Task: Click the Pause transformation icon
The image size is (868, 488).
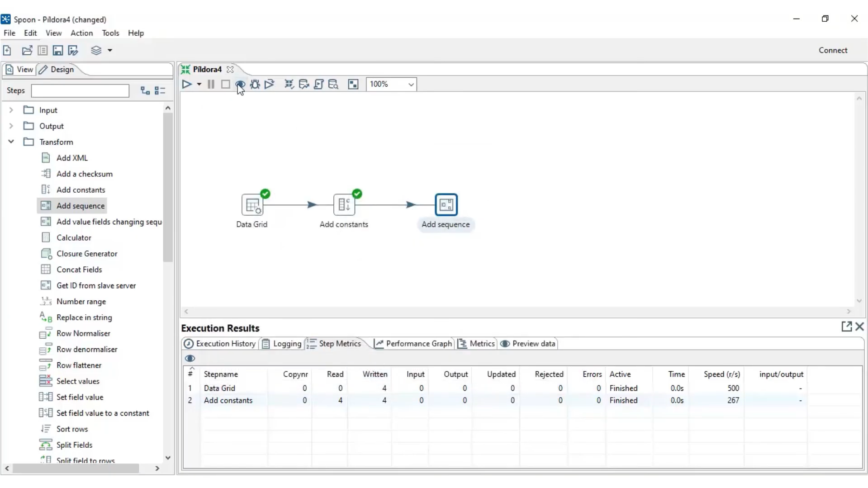Action: [x=211, y=84]
